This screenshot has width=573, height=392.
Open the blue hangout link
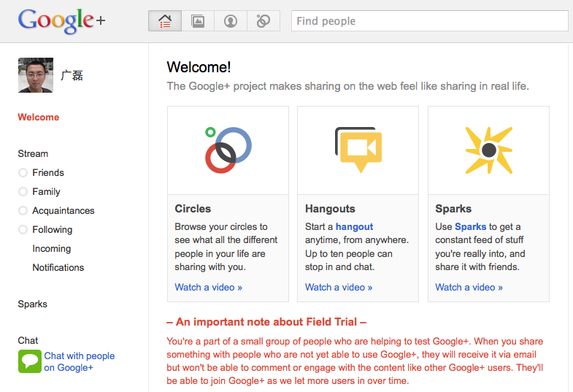(354, 226)
